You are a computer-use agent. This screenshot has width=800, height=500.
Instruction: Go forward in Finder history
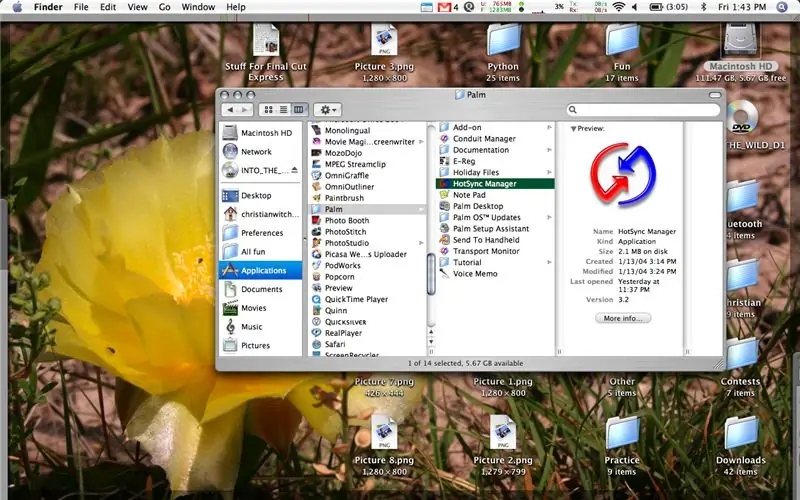(x=245, y=110)
